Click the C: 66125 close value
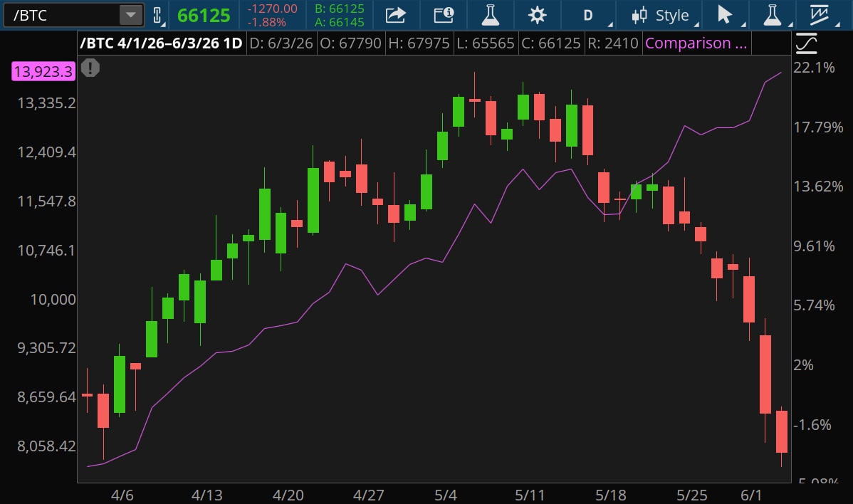Screen dimensions: 853x504 [551, 43]
